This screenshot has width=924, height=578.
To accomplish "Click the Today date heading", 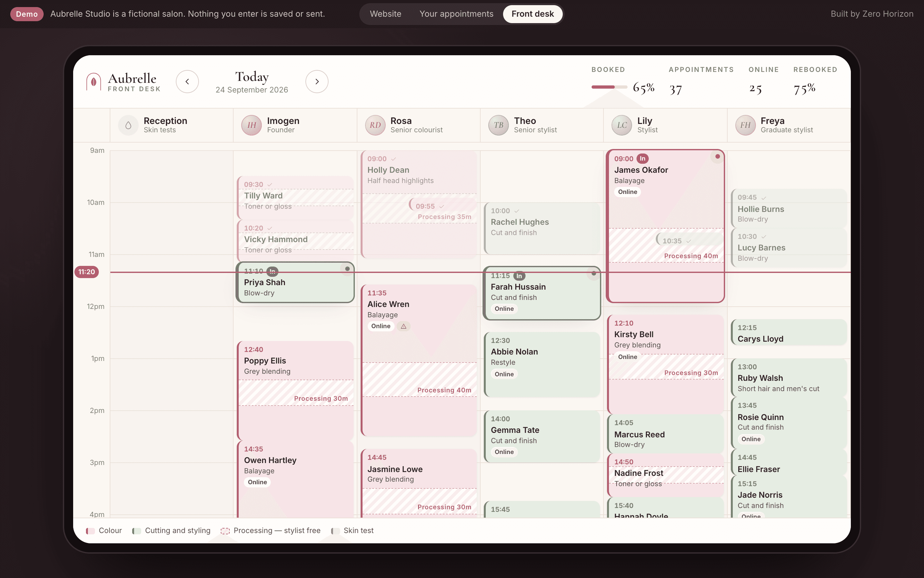I will (x=252, y=76).
